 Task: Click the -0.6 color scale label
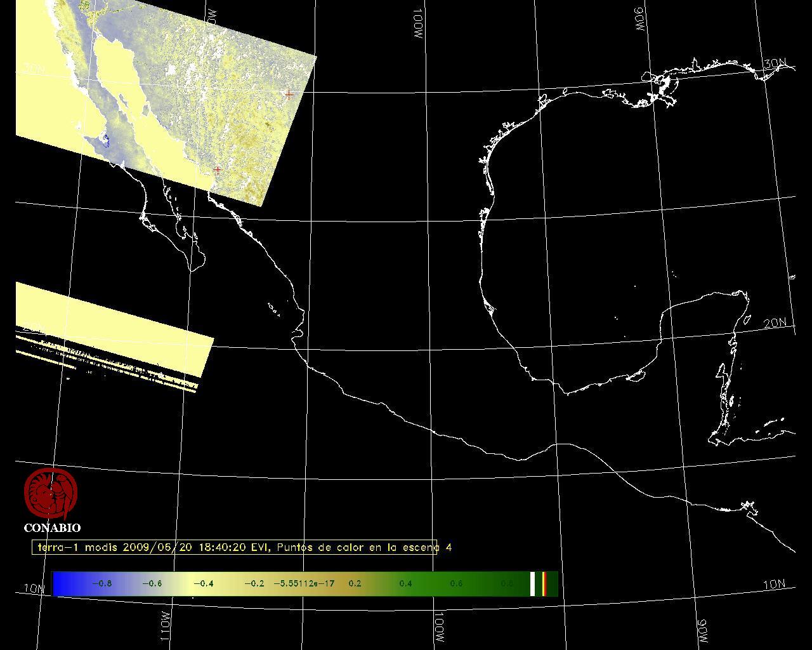152,583
